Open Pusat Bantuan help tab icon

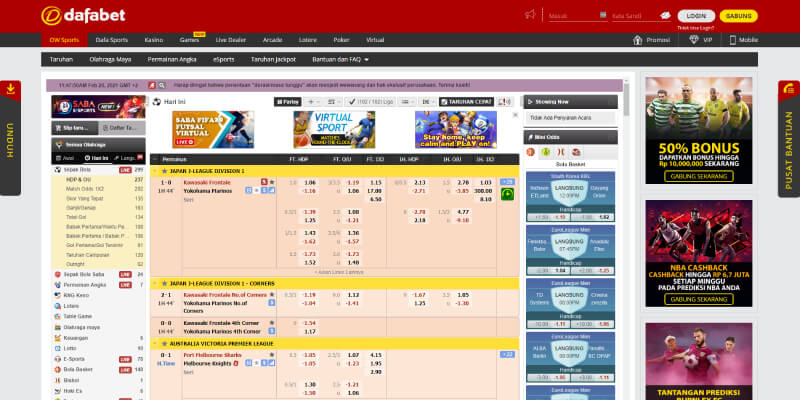(789, 89)
